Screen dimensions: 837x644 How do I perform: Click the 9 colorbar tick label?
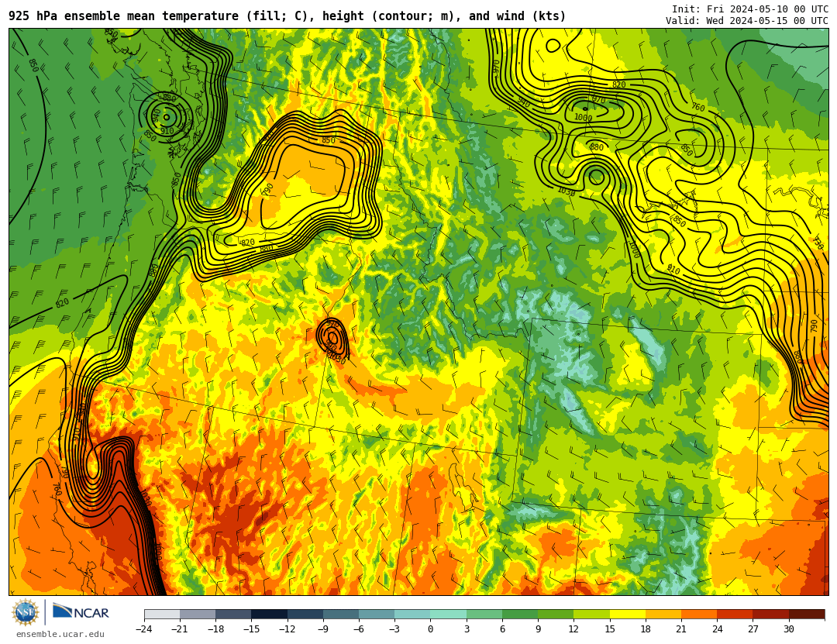point(538,629)
